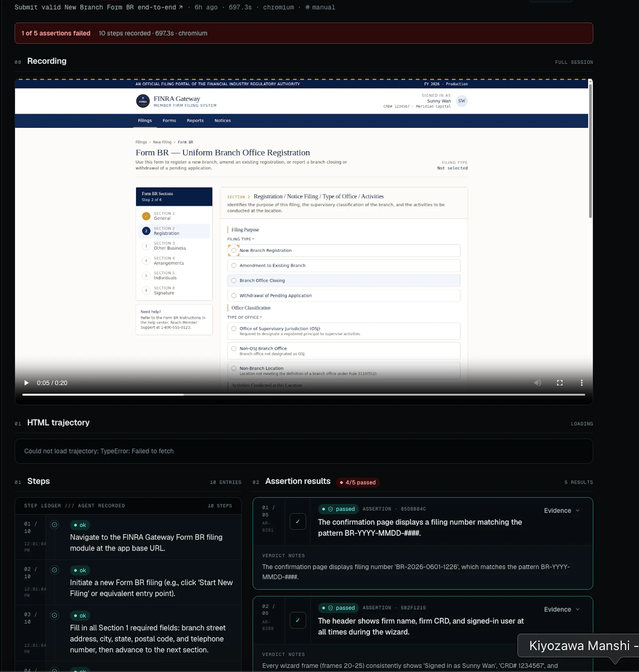This screenshot has width=639, height=672.
Task: Click step 01 status circle icon
Action: [x=55, y=525]
